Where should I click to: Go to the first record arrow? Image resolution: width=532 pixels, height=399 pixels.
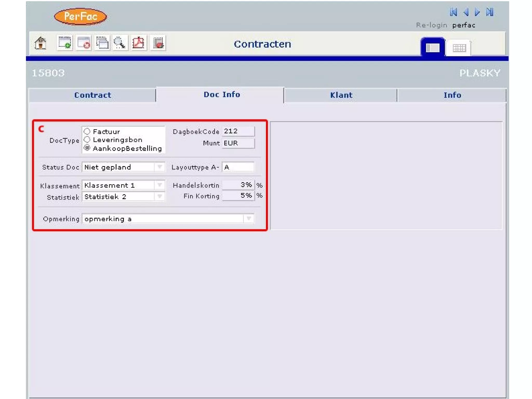(454, 12)
